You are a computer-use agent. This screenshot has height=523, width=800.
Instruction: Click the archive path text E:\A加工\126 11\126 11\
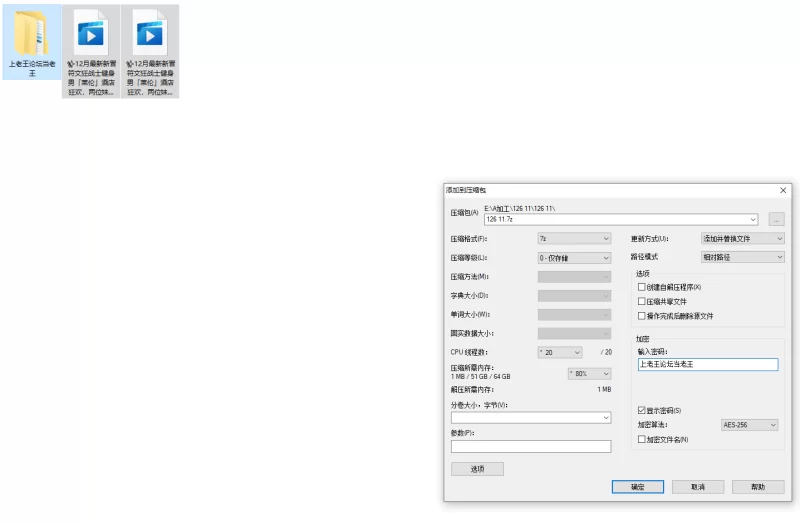pyautogui.click(x=519, y=208)
